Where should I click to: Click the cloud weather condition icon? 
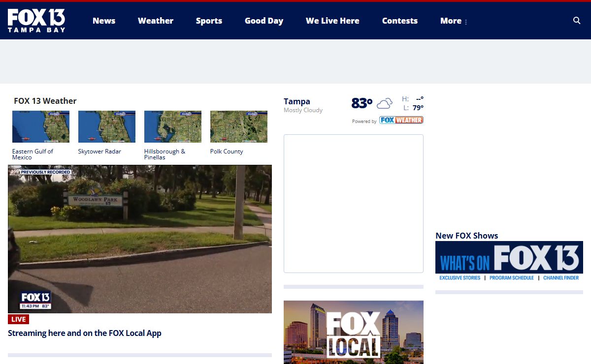click(x=385, y=103)
